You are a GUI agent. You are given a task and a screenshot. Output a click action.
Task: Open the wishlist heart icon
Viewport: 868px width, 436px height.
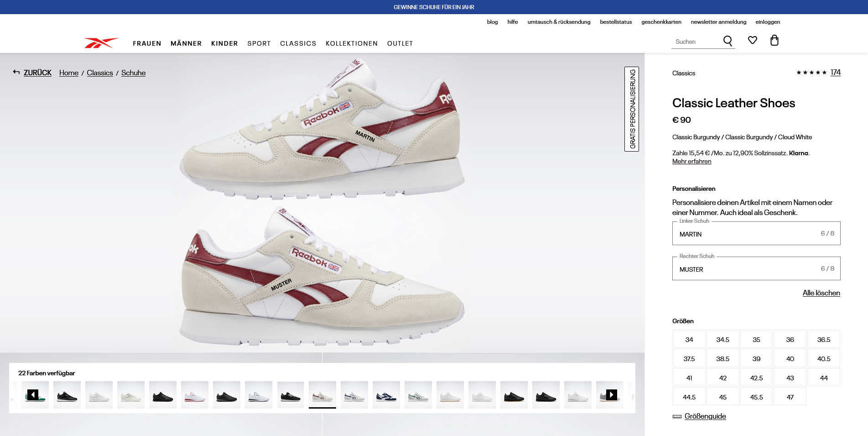coord(753,40)
